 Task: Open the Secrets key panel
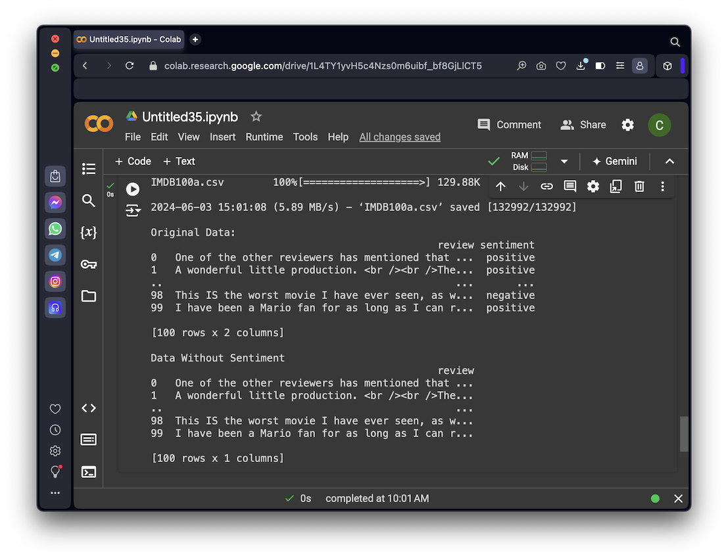click(x=89, y=264)
